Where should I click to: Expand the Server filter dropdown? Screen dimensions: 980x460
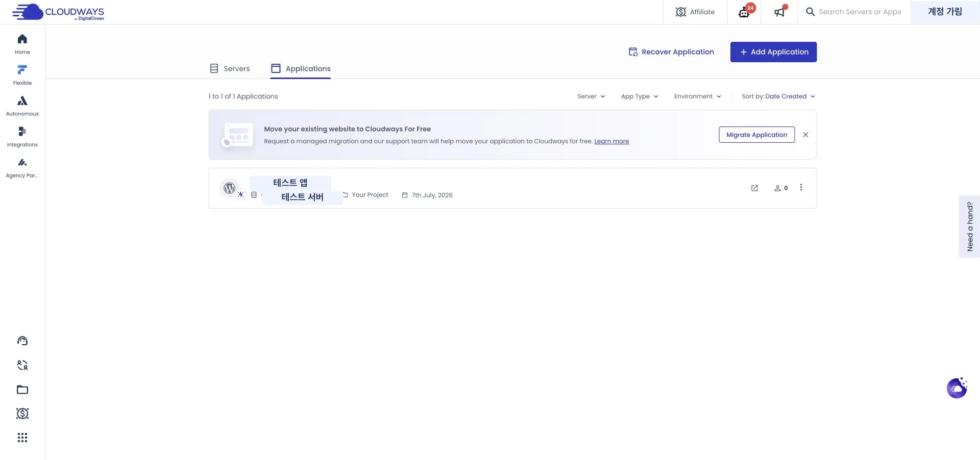pos(591,96)
